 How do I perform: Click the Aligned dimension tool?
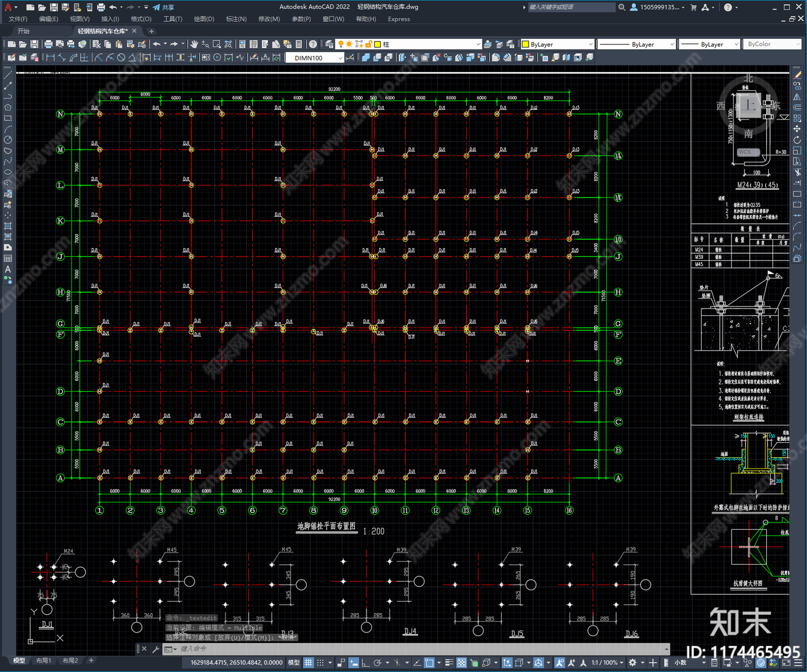click(x=62, y=57)
